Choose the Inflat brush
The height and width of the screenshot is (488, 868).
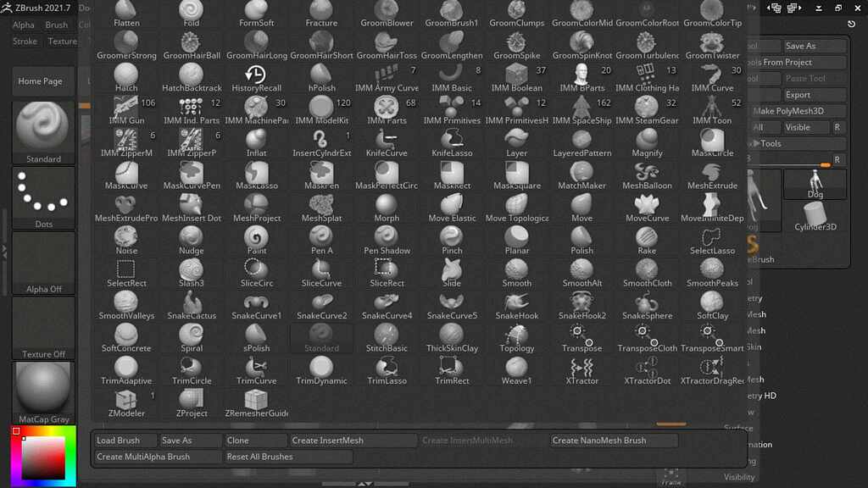coord(256,144)
